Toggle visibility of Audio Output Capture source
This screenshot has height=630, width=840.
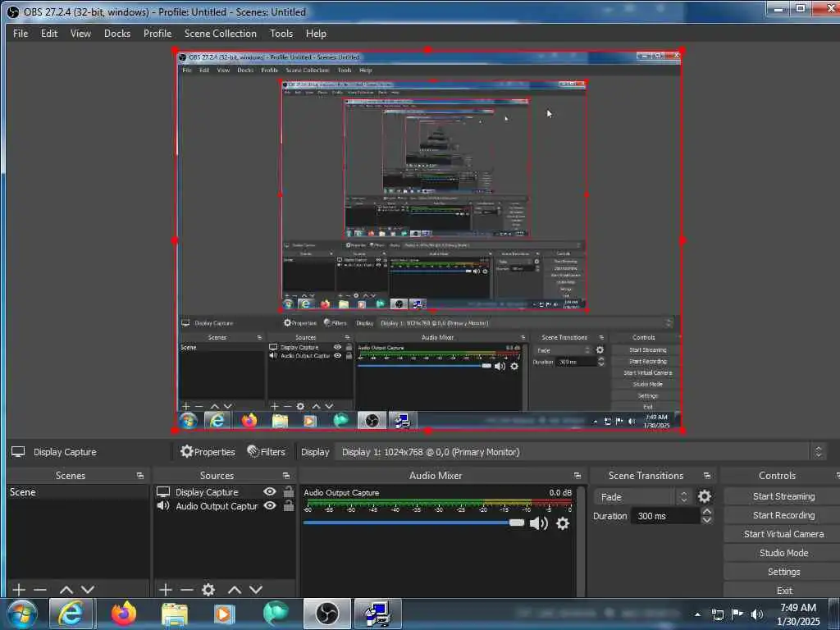(270, 505)
